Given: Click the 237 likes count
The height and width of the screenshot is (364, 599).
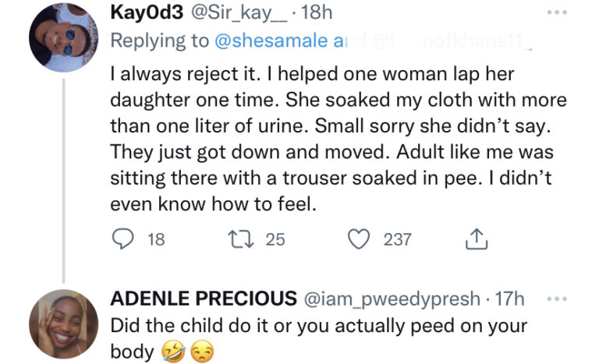Looking at the screenshot, I should 397,239.
